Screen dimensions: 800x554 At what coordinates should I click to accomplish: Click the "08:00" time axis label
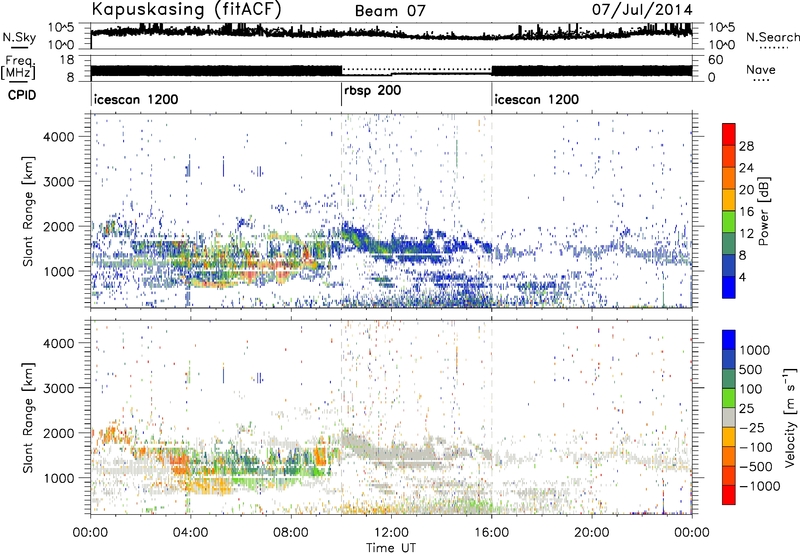click(291, 533)
